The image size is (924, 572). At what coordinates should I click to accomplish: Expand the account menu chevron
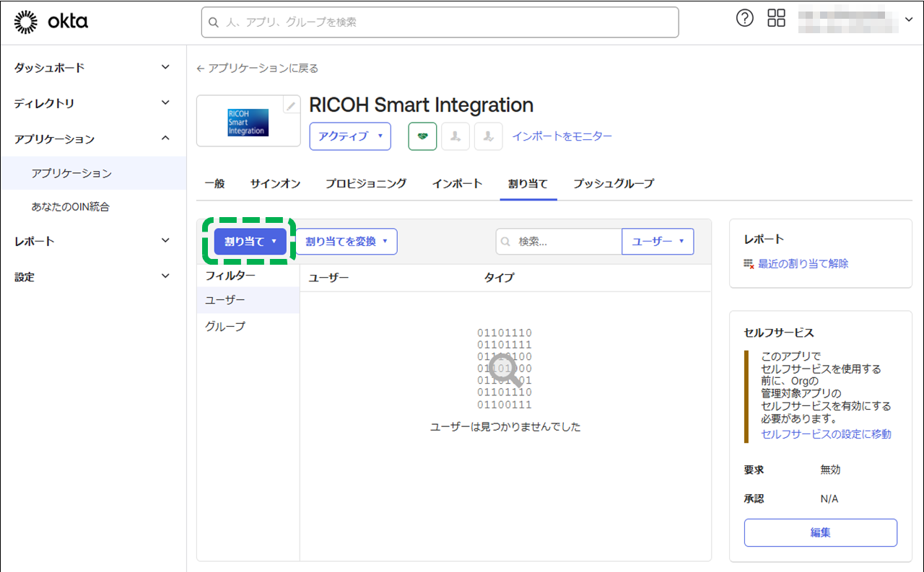(x=908, y=20)
